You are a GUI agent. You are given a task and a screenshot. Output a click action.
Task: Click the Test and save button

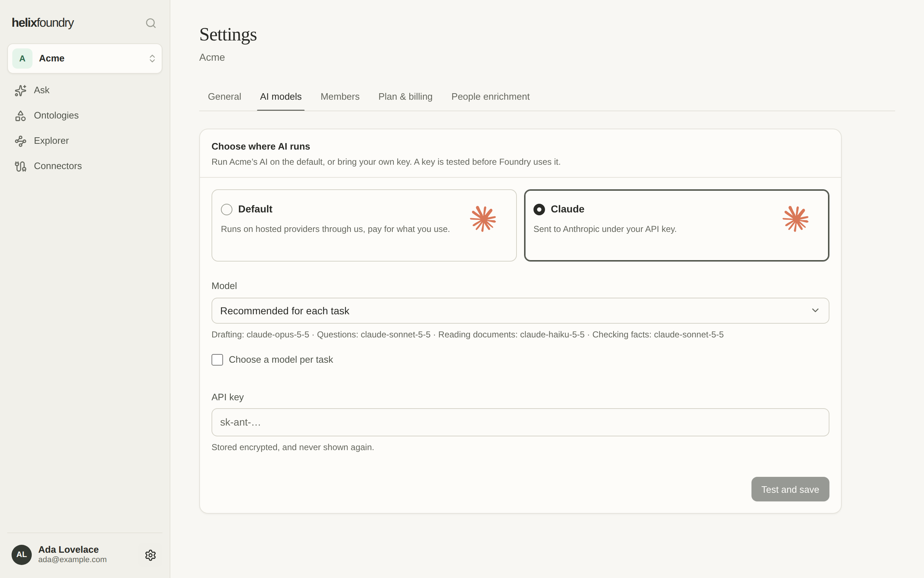click(x=790, y=489)
